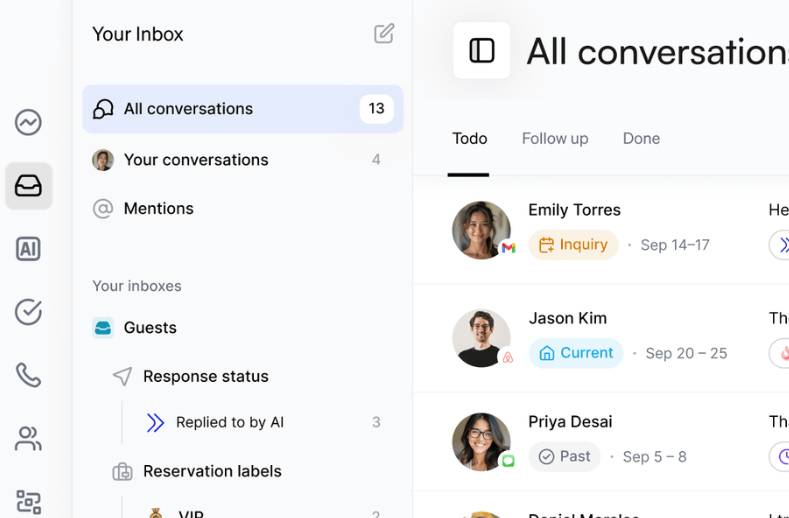Open the AI section icon
789x518 pixels.
(x=28, y=249)
